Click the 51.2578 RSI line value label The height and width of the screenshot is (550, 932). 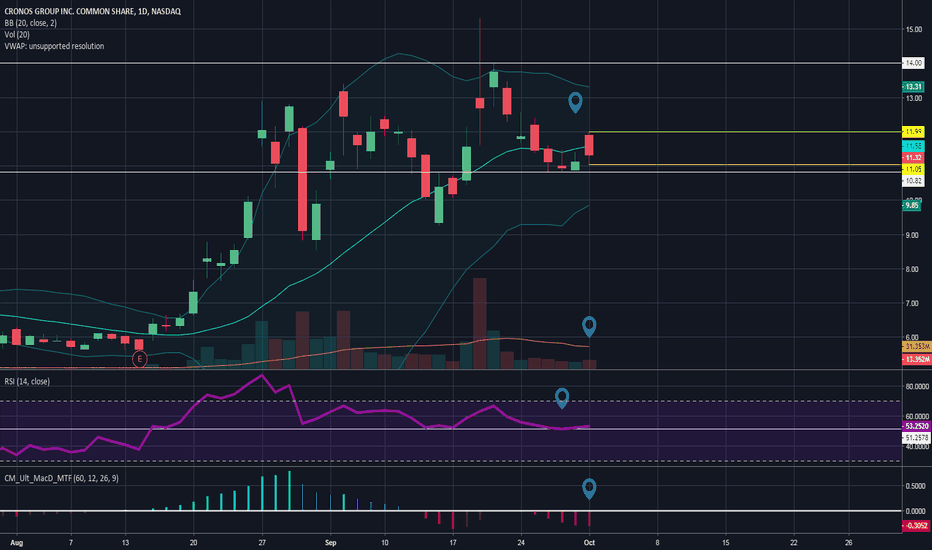click(916, 438)
